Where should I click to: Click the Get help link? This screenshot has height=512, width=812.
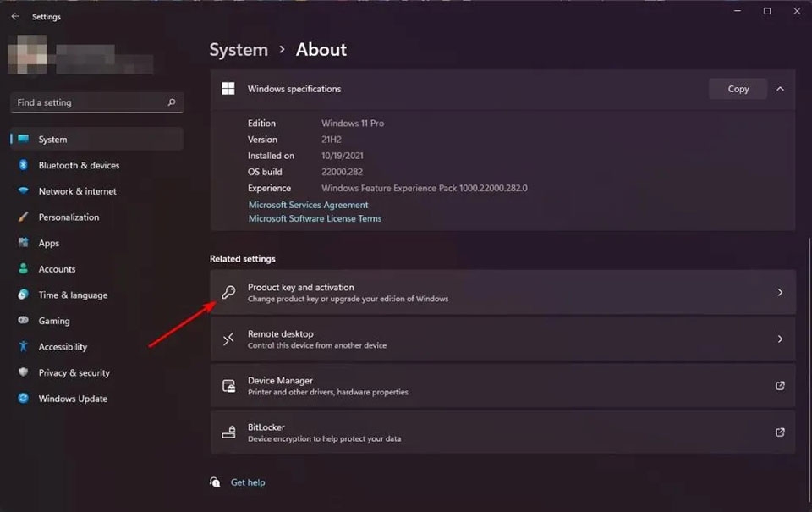[248, 482]
